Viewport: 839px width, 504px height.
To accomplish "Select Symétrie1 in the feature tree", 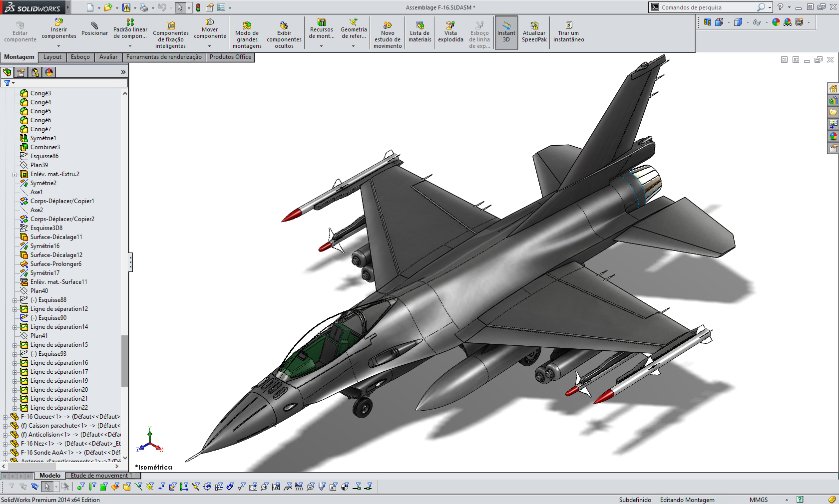I will 43,138.
